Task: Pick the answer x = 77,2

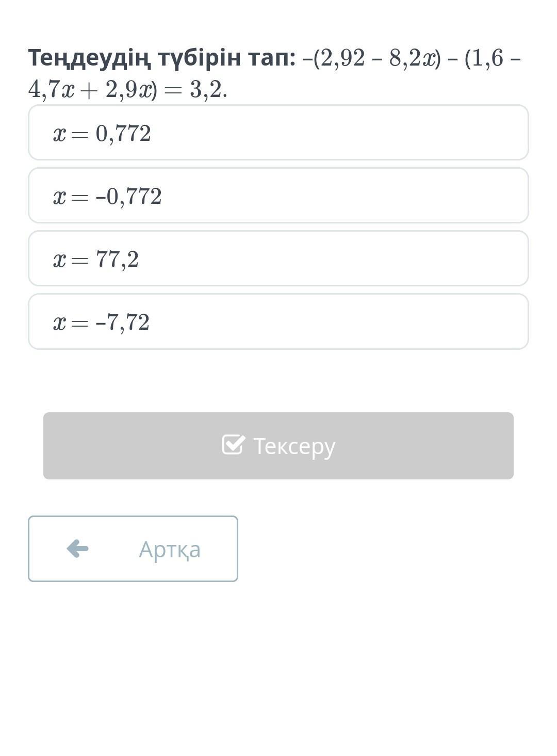Action: coord(278,259)
